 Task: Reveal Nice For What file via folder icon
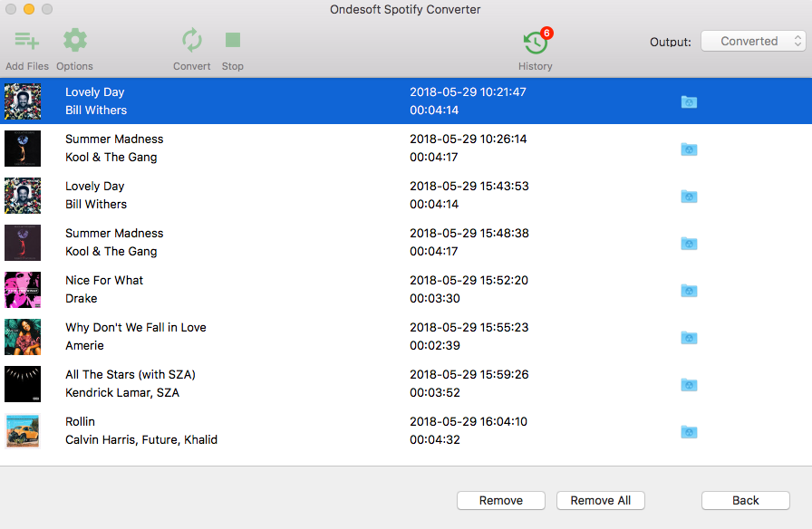[x=689, y=291]
